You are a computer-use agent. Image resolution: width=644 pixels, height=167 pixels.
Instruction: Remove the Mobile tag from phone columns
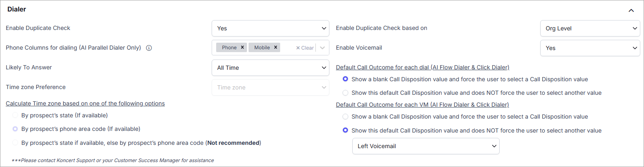point(276,48)
